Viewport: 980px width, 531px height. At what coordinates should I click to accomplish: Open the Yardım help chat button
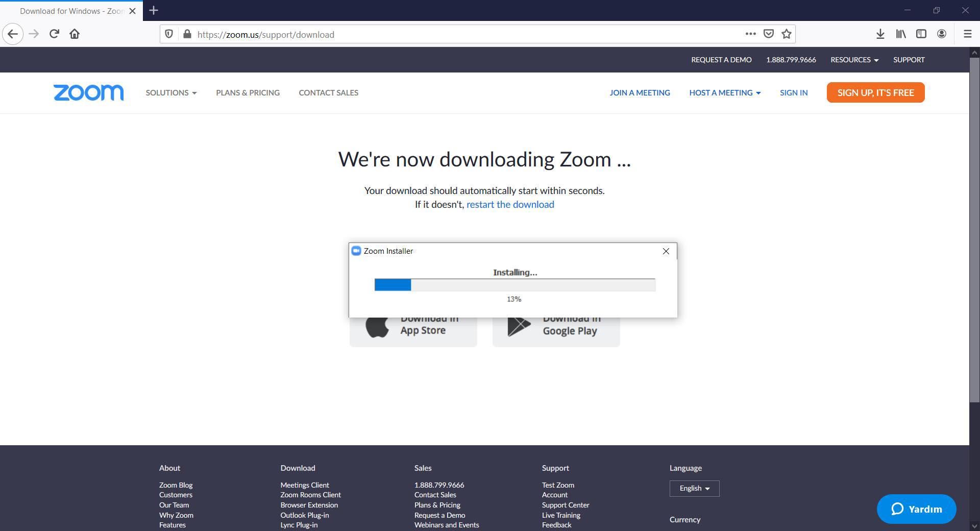point(916,509)
